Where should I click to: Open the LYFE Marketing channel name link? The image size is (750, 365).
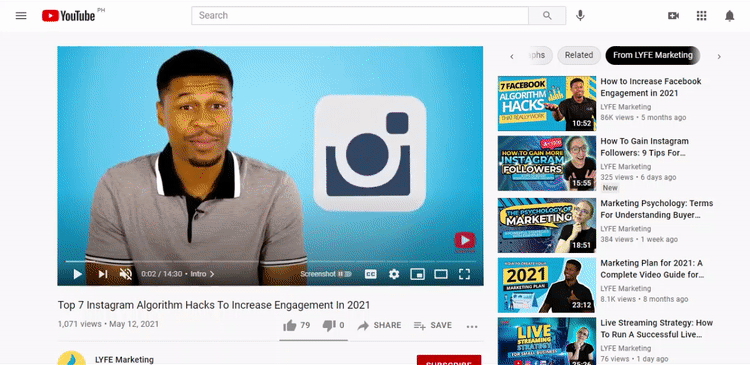(x=124, y=359)
